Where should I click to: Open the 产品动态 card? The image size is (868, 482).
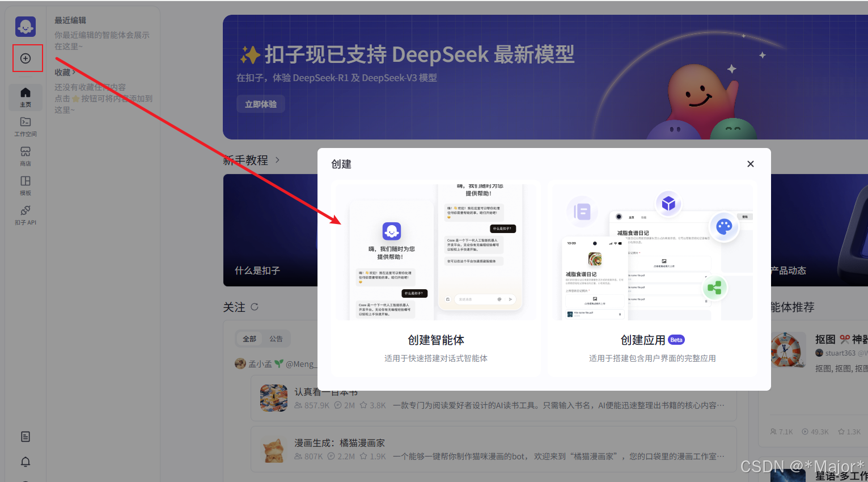pos(819,230)
